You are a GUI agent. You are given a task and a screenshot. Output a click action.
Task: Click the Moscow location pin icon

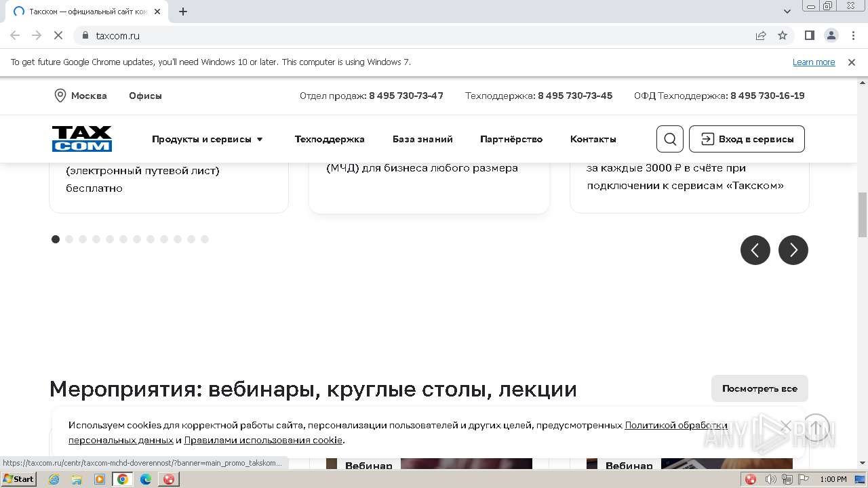[x=60, y=96]
